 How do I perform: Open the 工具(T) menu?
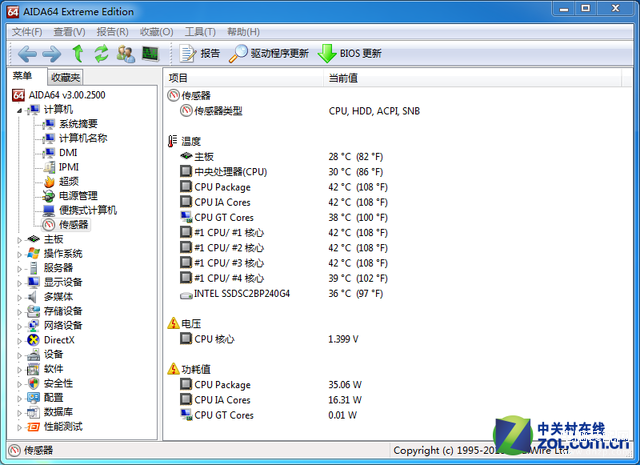pyautogui.click(x=200, y=32)
